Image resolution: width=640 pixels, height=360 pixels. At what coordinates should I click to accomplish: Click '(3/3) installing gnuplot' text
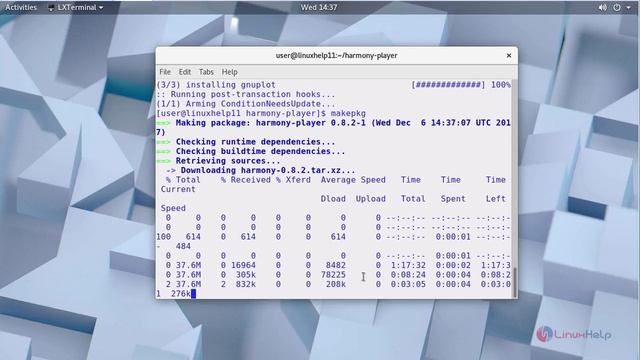[216, 85]
